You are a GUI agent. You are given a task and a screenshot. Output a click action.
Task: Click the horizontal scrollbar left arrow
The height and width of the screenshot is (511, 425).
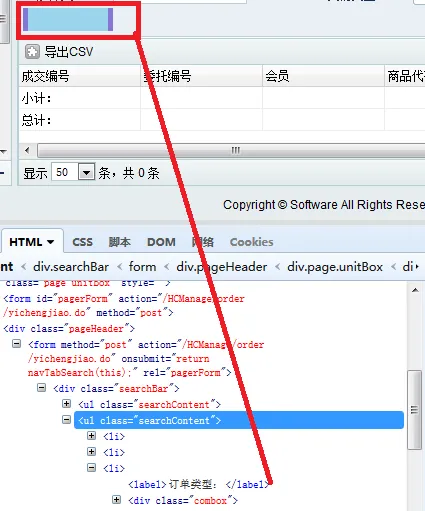click(27, 150)
